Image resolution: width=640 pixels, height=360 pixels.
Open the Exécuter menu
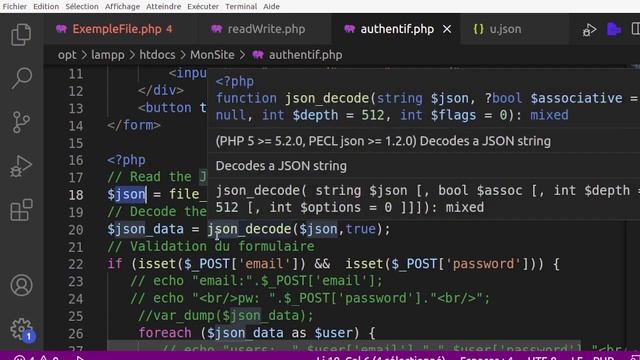203,7
